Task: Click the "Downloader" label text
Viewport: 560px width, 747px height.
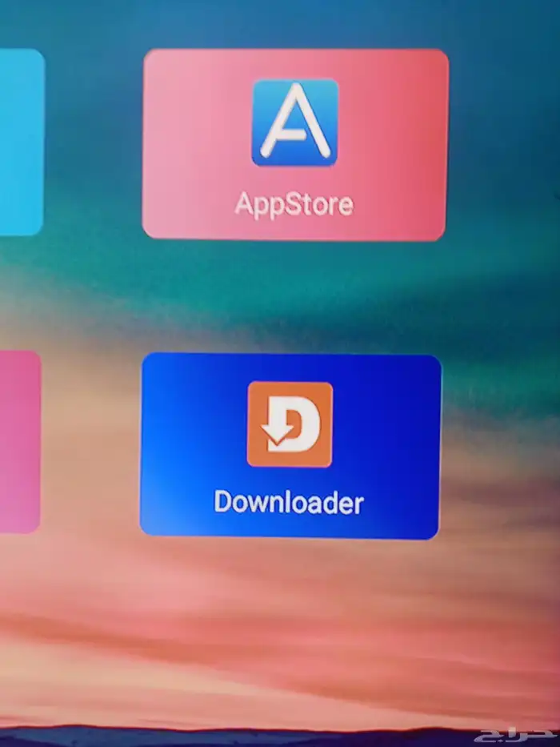Action: pyautogui.click(x=289, y=502)
